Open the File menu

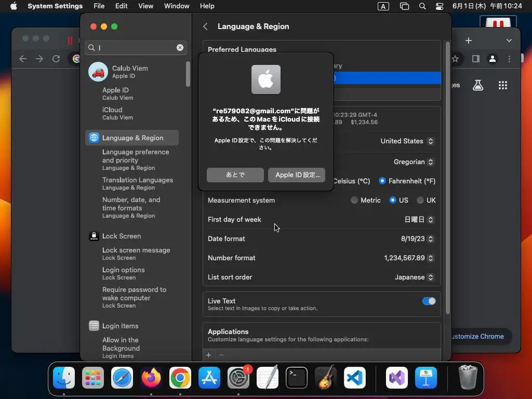[x=99, y=6]
